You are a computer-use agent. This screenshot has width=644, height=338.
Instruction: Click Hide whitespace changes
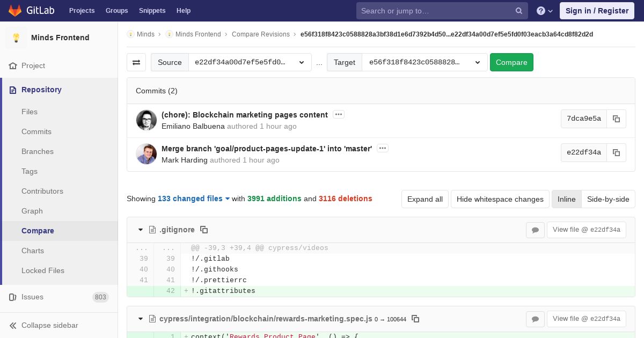point(500,199)
